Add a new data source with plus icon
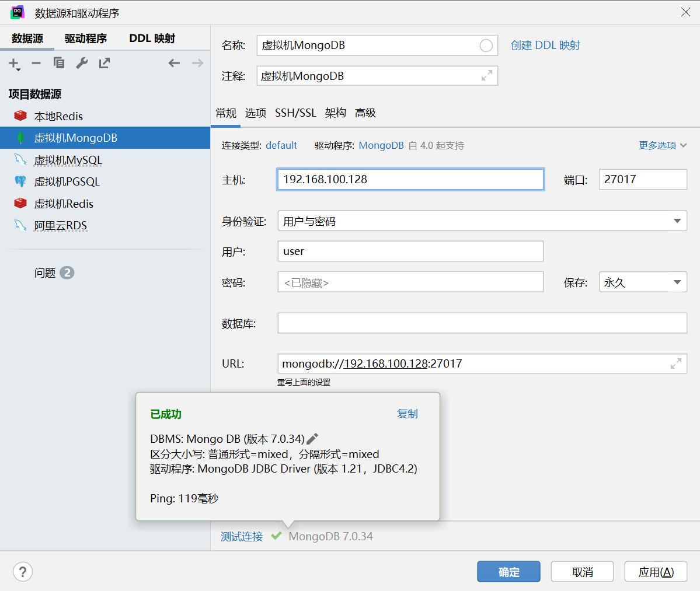This screenshot has height=591, width=700. click(x=14, y=64)
